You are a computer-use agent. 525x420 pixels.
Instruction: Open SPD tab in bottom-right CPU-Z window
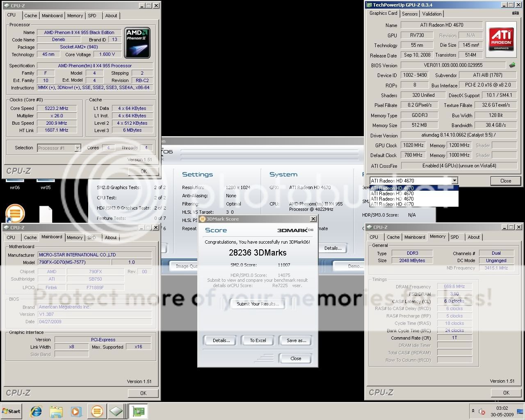coord(454,237)
